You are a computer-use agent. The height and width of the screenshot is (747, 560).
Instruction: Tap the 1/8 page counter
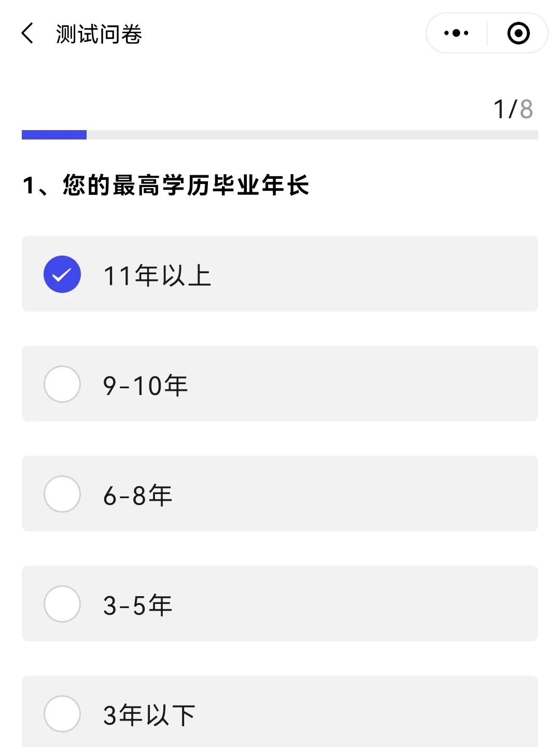[x=513, y=109]
